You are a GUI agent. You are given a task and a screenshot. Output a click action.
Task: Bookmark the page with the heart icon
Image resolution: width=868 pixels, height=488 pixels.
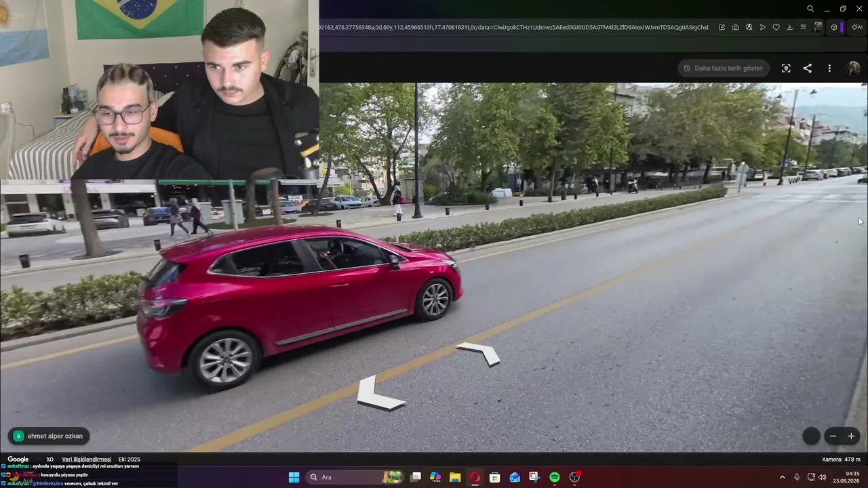[776, 27]
